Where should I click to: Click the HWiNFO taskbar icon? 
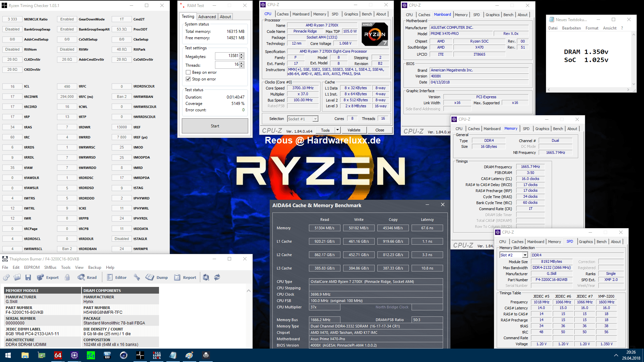point(107,355)
